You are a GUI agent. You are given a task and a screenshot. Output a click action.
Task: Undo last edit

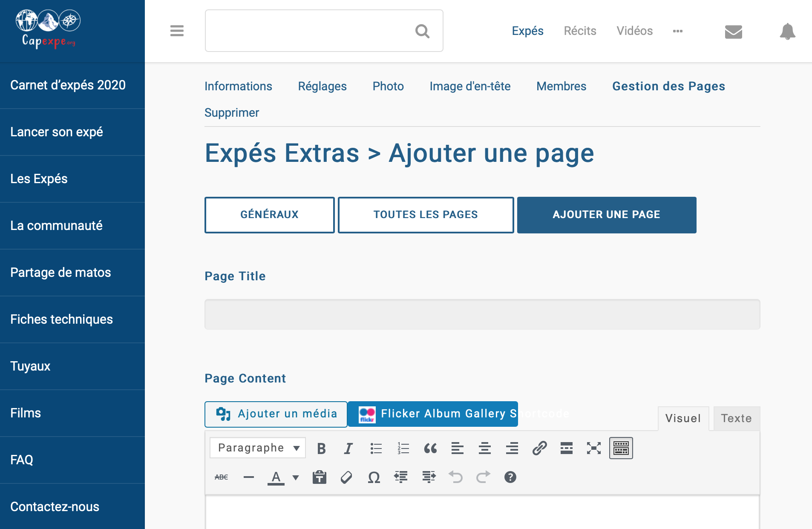point(456,477)
